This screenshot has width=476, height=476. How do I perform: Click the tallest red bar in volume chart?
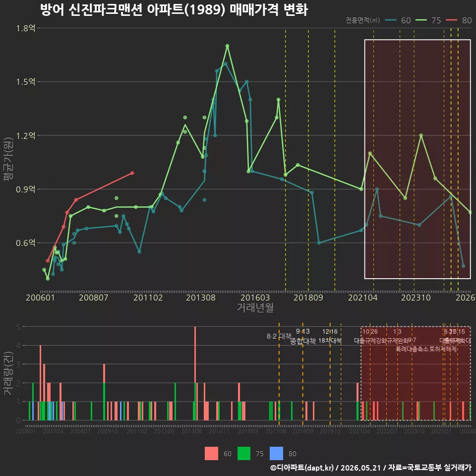[x=195, y=373]
